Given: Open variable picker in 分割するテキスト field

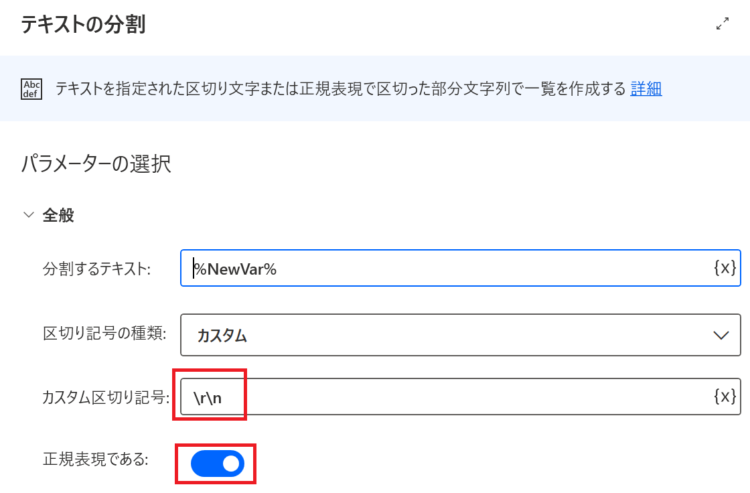Looking at the screenshot, I should point(725,268).
